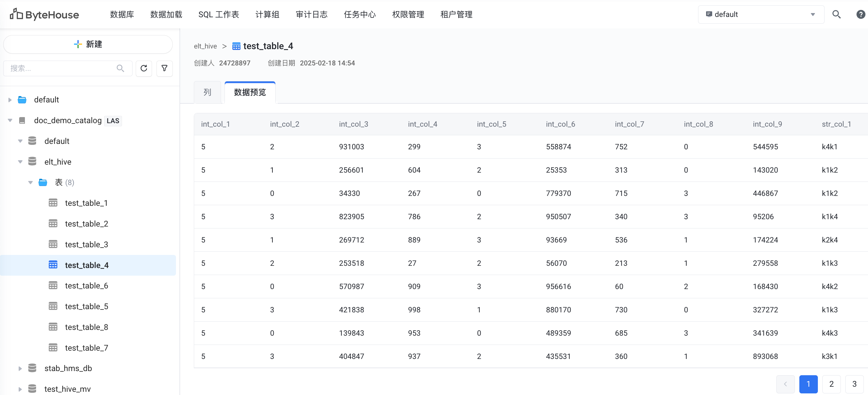Open the 租户管理 page
Image resolution: width=868 pixels, height=395 pixels.
point(457,14)
